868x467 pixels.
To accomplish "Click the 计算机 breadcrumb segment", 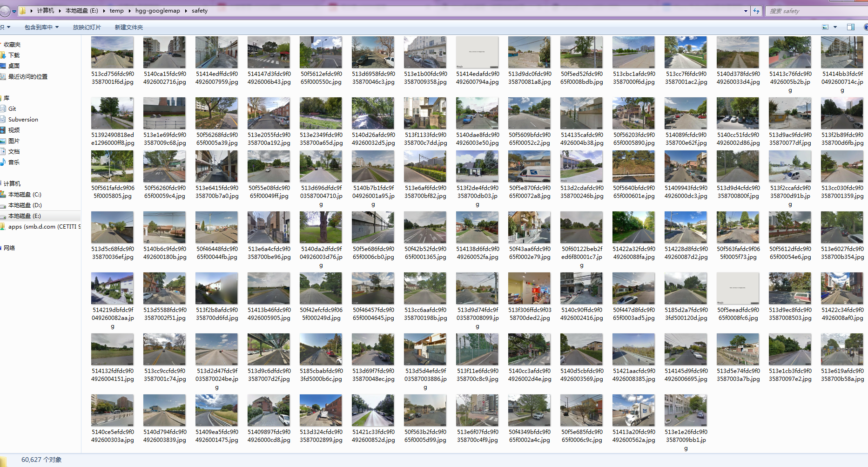I will 45,10.
